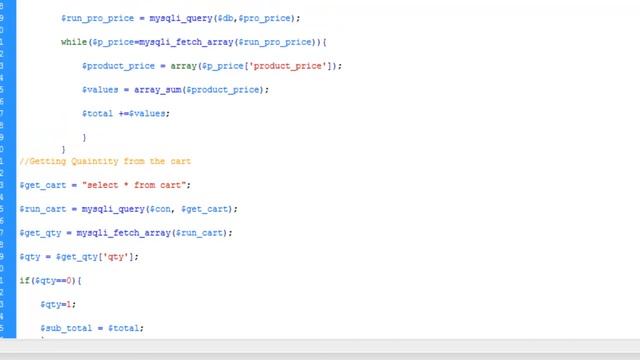Click the $run_cart = mysqli_query line
This screenshot has width=640, height=360.
click(128, 209)
